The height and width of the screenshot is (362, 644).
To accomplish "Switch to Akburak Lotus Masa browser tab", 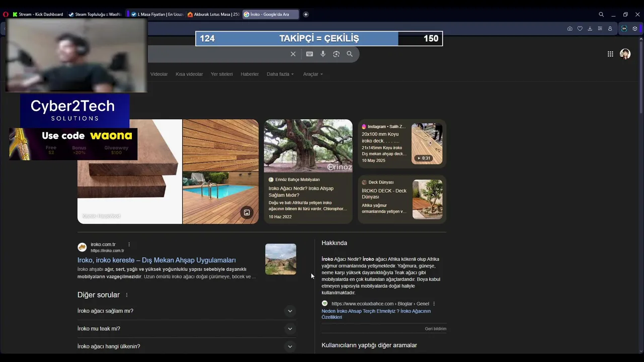I will pos(214,14).
